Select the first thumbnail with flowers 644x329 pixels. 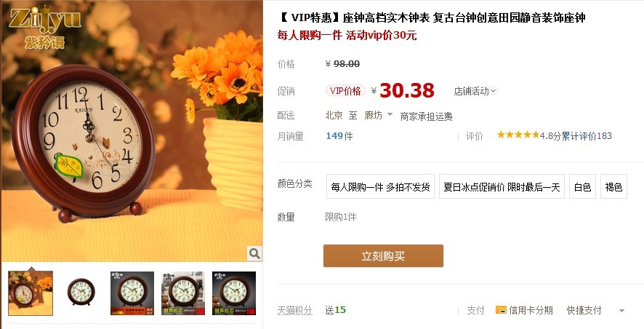[x=31, y=293]
